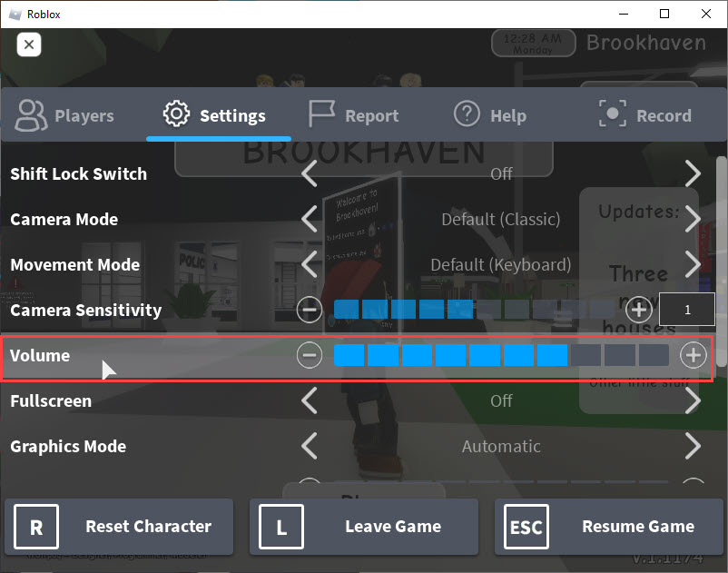728x573 pixels.
Task: Click the Fullscreen Off value
Action: click(501, 400)
